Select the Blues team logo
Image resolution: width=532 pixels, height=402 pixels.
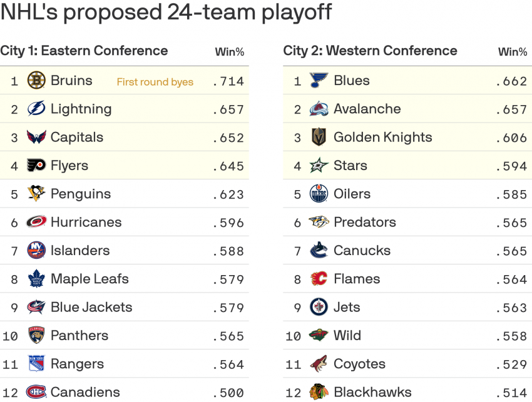[319, 81]
